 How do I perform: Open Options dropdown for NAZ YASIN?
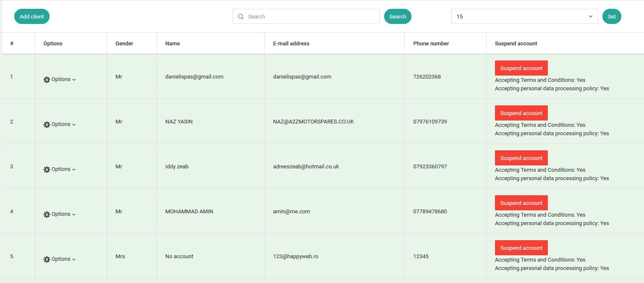point(60,124)
